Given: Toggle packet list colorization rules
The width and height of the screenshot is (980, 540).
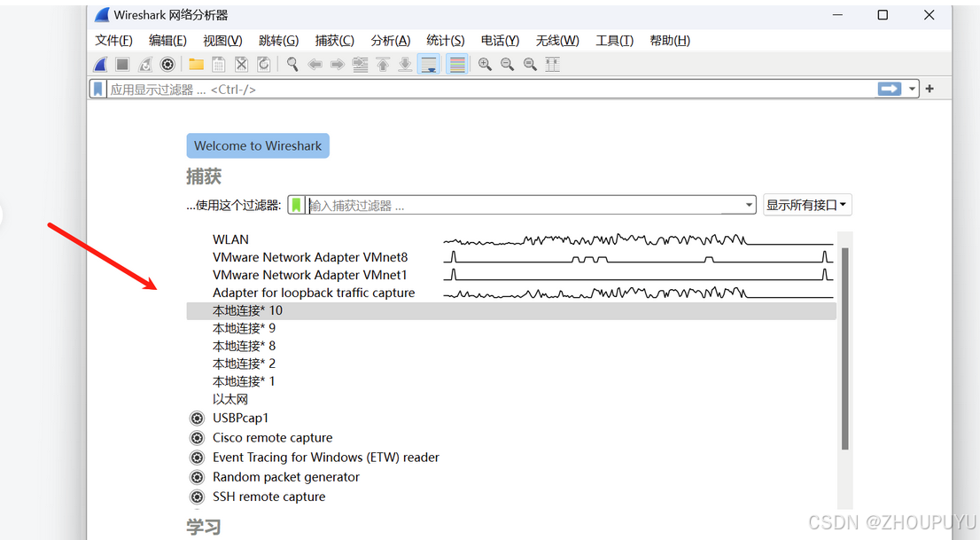Looking at the screenshot, I should coord(457,64).
